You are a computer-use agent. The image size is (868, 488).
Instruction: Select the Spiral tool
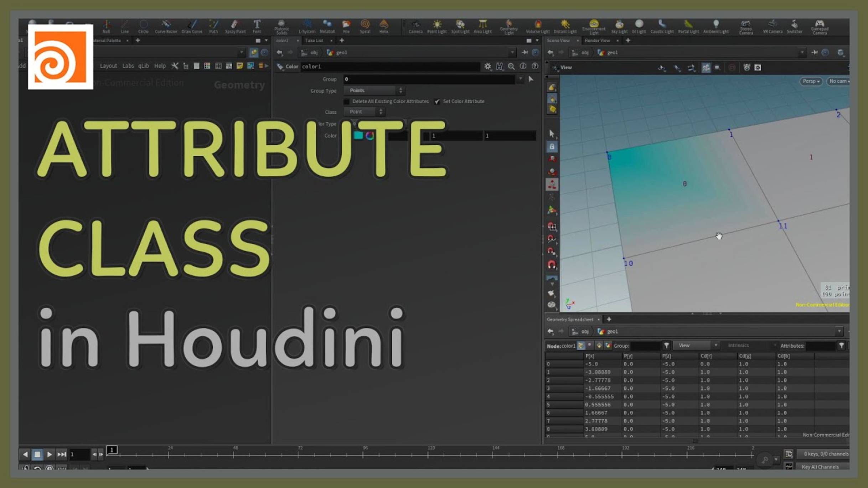pyautogui.click(x=365, y=27)
